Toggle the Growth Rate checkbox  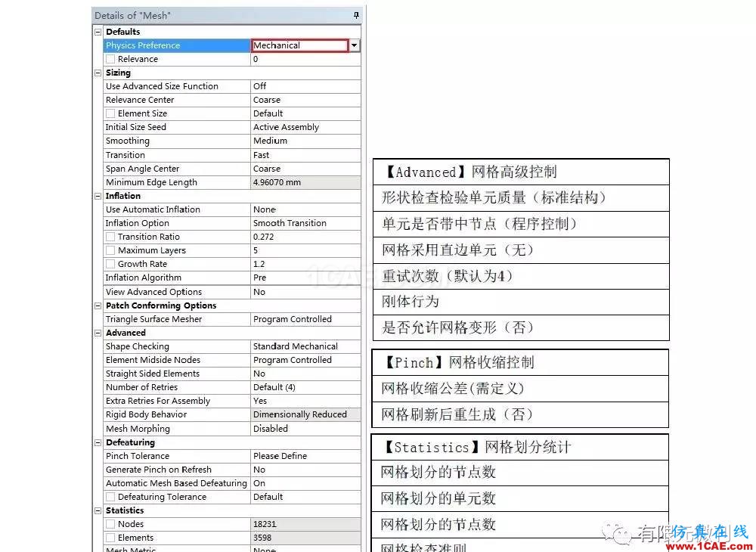click(110, 264)
